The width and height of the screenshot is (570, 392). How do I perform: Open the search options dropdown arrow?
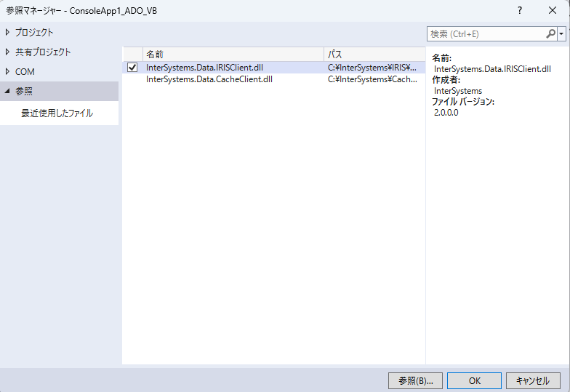coord(561,34)
